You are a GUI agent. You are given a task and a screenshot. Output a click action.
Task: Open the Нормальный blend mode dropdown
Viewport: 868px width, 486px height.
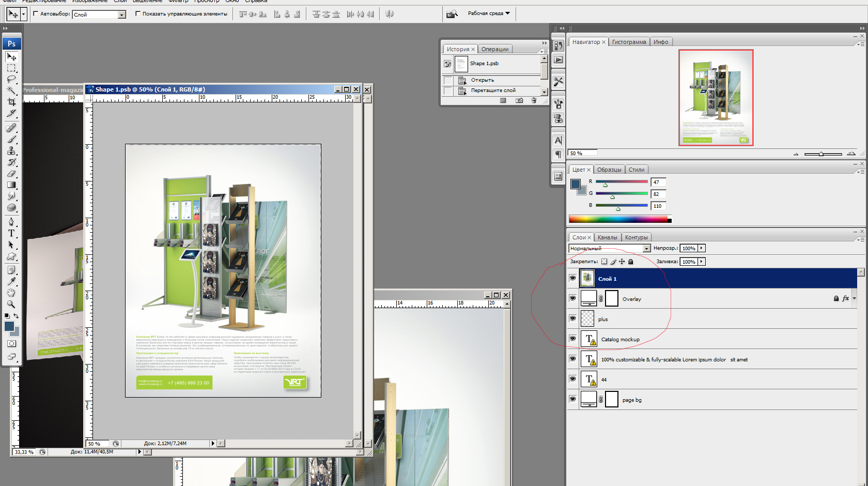point(646,249)
